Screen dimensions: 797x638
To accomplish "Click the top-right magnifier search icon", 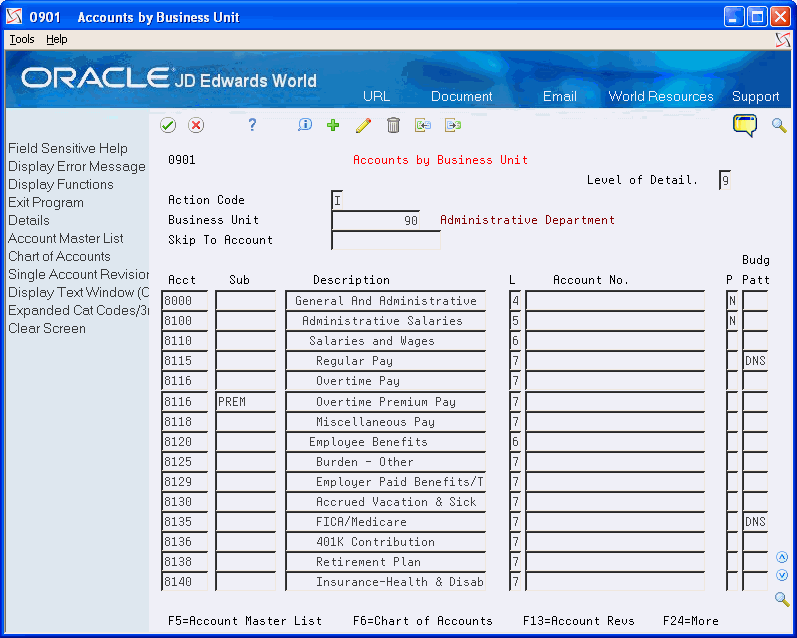I will pyautogui.click(x=779, y=125).
